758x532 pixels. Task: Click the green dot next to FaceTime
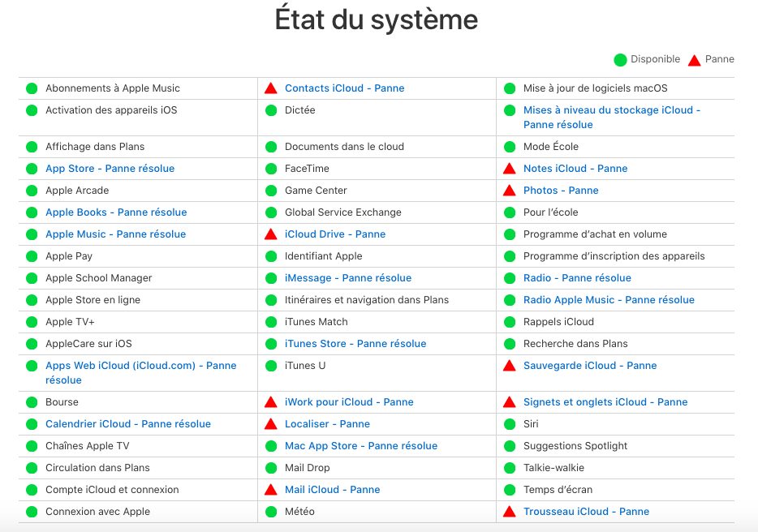[x=271, y=169]
